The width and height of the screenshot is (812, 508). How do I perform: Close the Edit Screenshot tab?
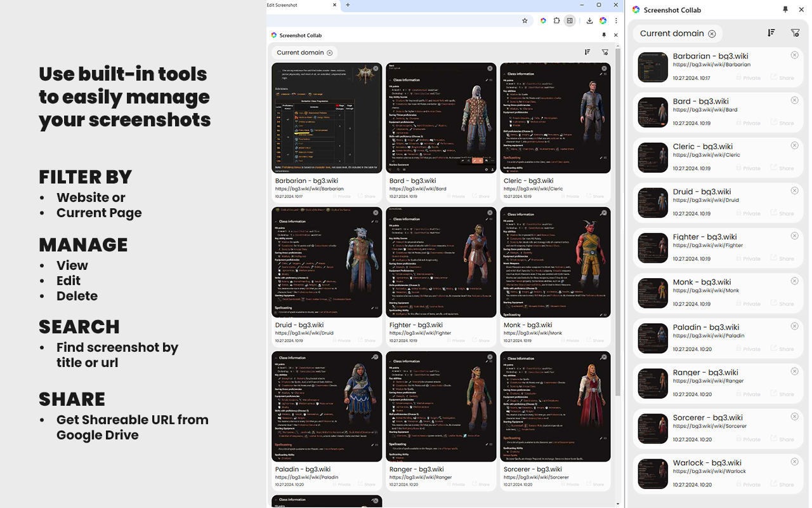click(x=335, y=5)
